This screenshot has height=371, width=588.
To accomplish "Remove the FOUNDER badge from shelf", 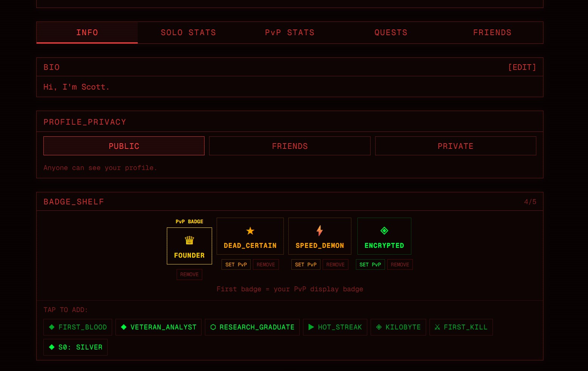I will click(x=189, y=275).
